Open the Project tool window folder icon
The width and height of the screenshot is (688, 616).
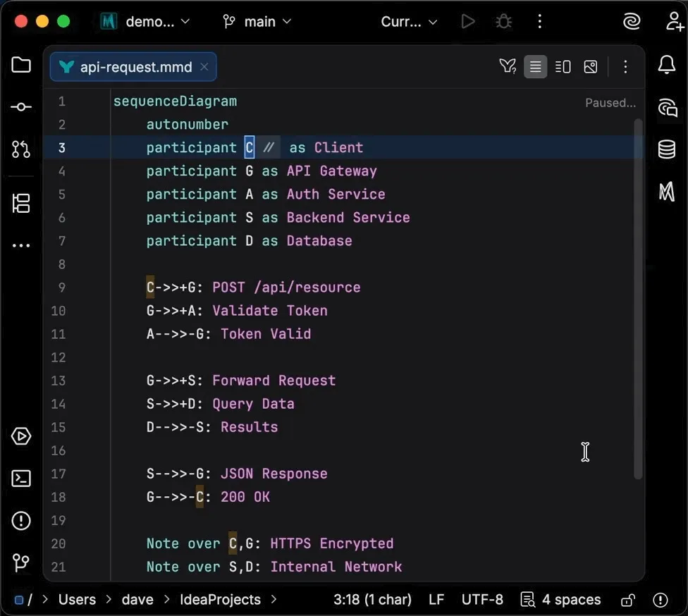click(x=21, y=66)
